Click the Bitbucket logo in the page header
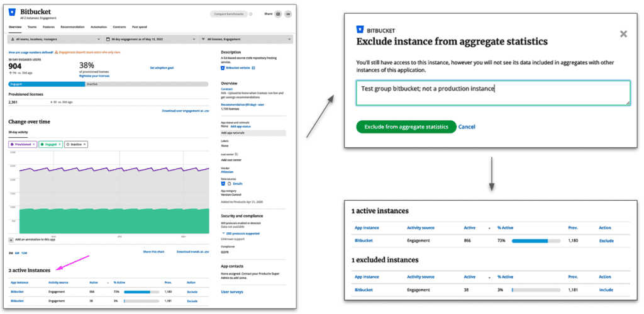 (13, 13)
